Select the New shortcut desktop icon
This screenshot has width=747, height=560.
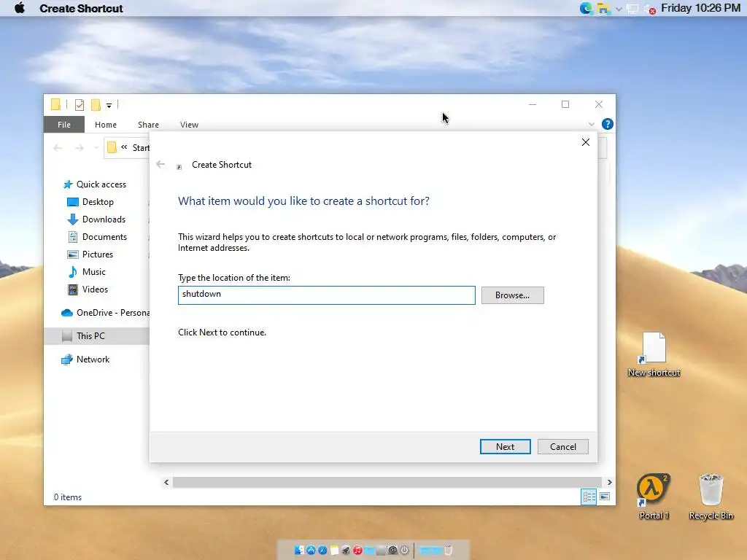point(654,354)
